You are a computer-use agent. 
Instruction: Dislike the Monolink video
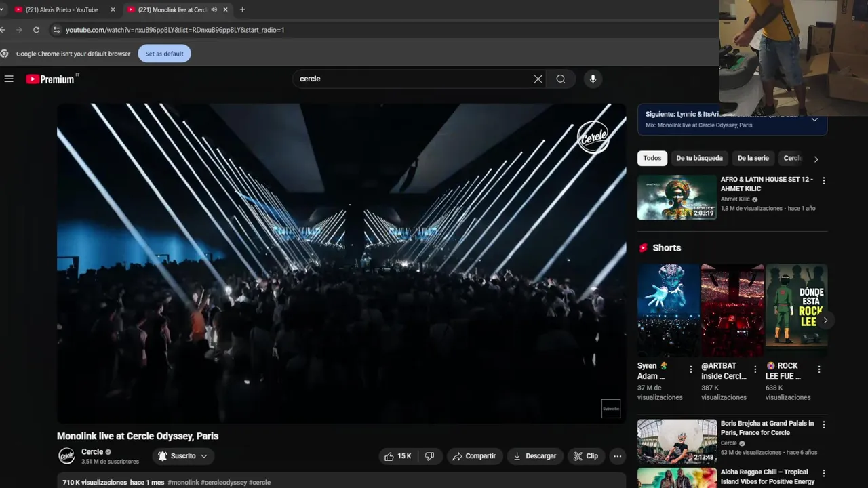[429, 456]
